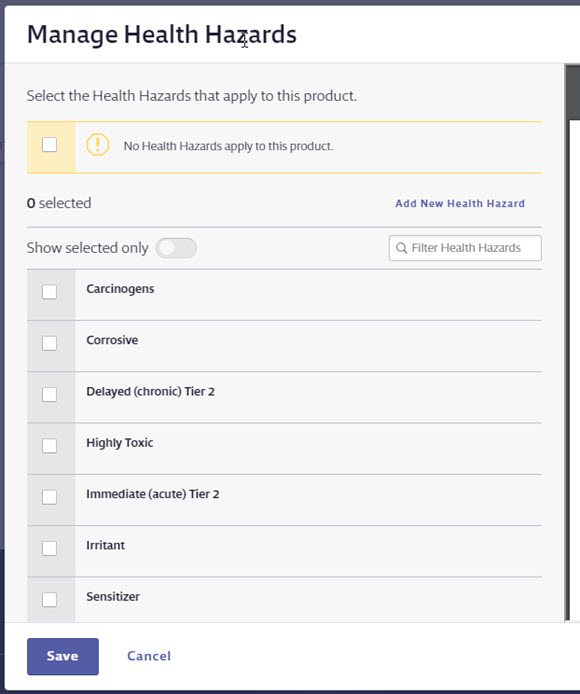Mark the Highly Toxic checkbox
Viewport: 580px width, 694px height.
click(x=49, y=446)
